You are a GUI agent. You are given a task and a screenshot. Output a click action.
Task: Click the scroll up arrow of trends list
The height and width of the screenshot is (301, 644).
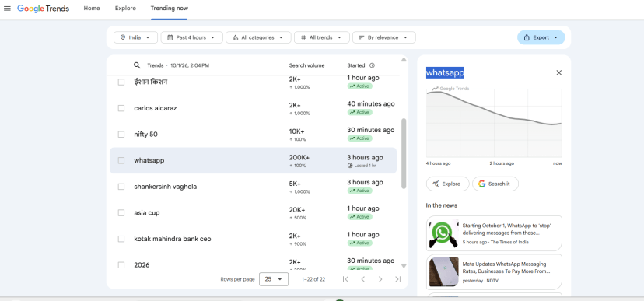pyautogui.click(x=404, y=60)
